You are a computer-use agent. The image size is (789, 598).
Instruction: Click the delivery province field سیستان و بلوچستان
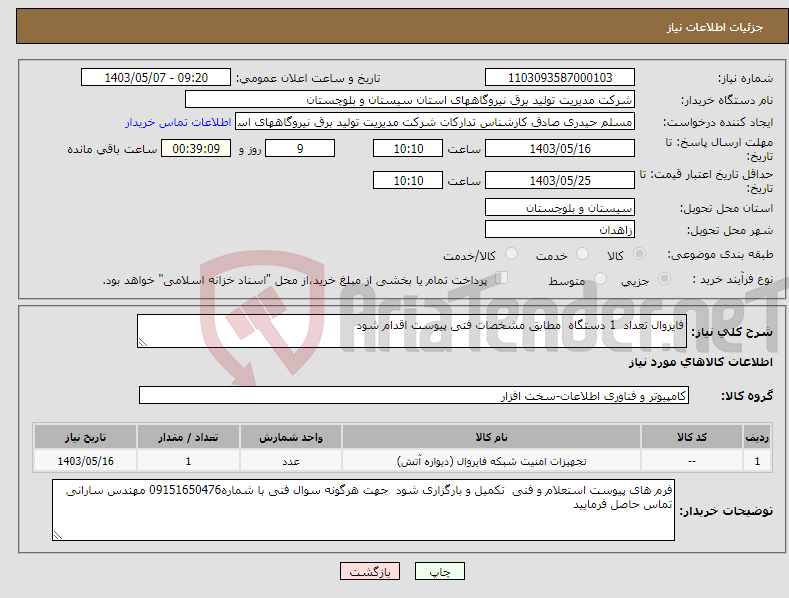click(x=560, y=207)
